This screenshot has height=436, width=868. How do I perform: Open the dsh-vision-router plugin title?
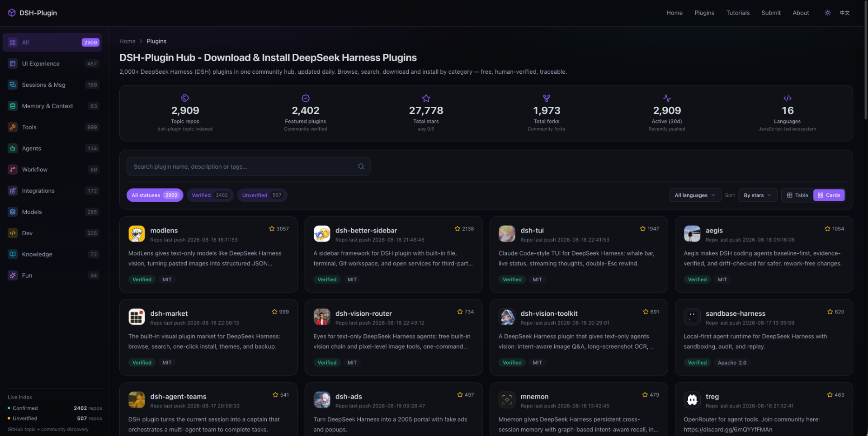363,313
